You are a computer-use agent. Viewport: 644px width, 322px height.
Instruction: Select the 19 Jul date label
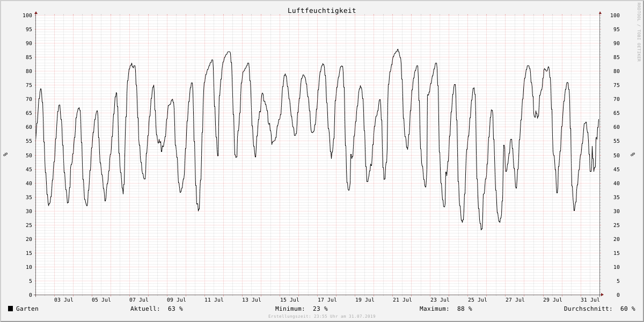[365, 299]
